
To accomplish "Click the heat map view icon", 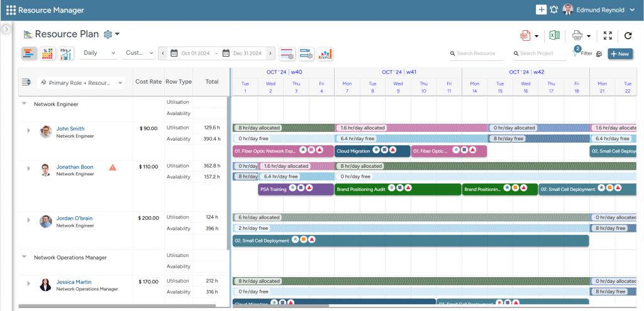I will pos(47,54).
